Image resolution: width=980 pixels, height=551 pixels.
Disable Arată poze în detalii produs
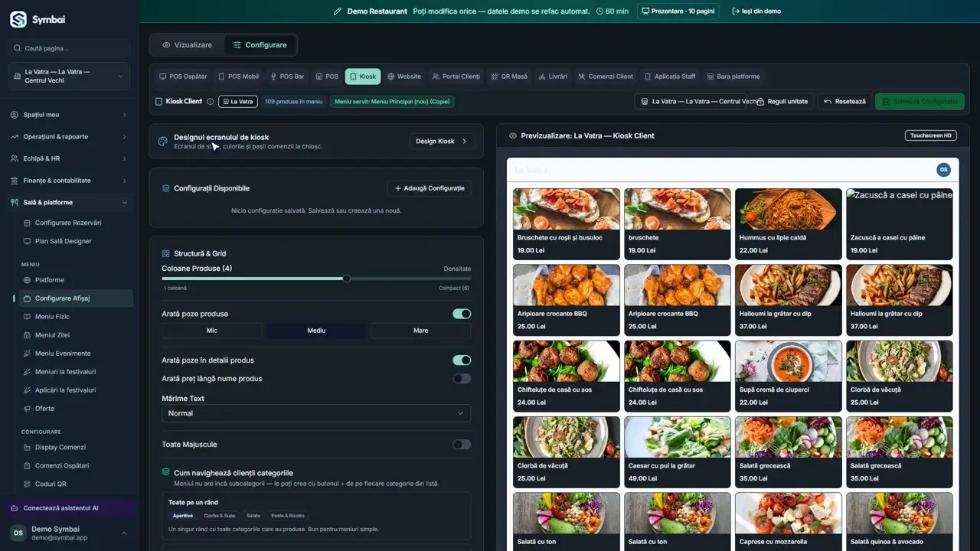point(462,360)
